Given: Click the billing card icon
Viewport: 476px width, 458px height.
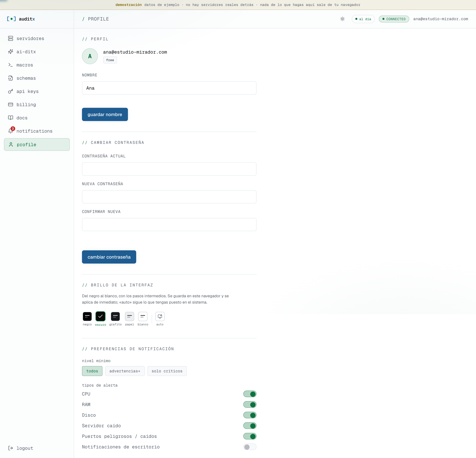Looking at the screenshot, I should (10, 104).
